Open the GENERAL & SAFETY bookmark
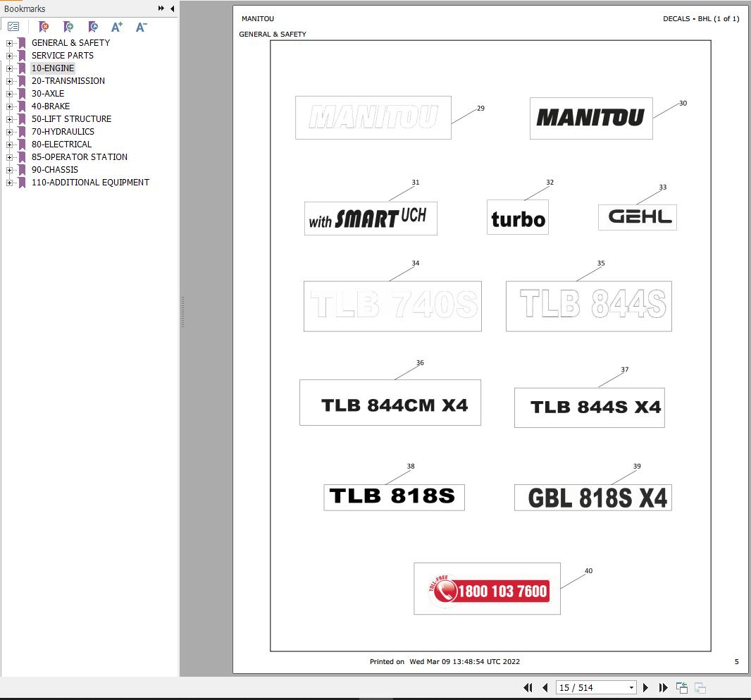The image size is (751, 700). (70, 42)
